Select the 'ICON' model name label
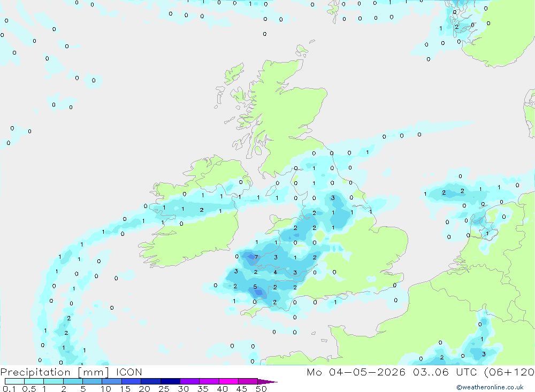535x392 pixels. 129,372
